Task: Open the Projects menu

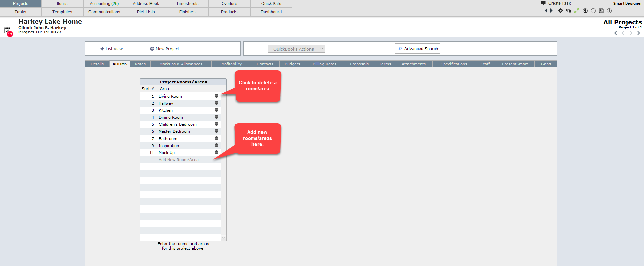Action: pyautogui.click(x=20, y=4)
